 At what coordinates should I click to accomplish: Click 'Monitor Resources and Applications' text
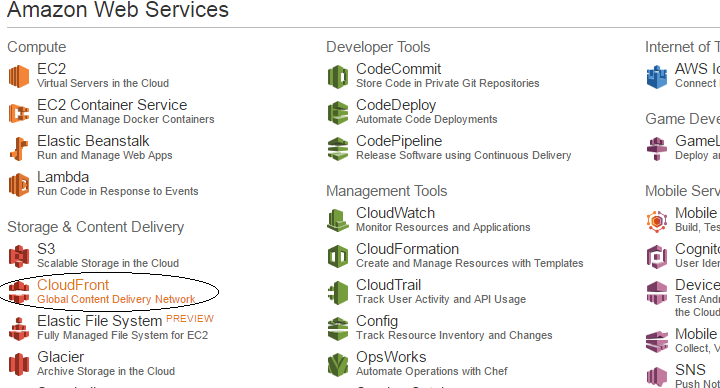(x=443, y=227)
